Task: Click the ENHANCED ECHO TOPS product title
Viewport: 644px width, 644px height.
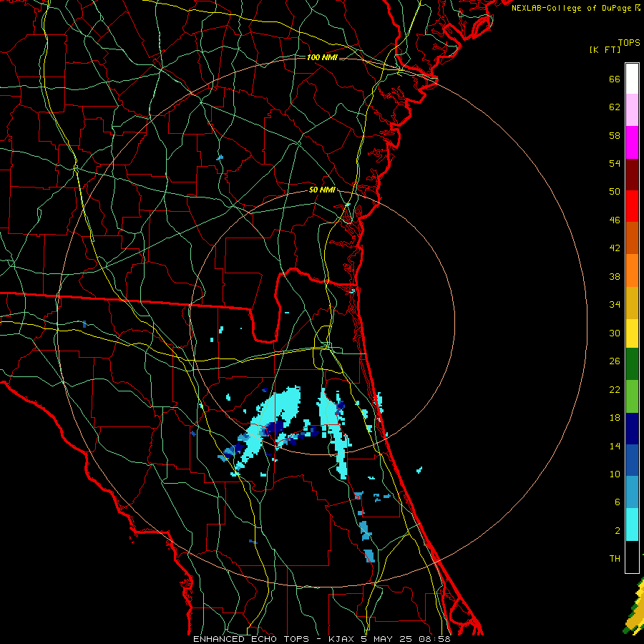Action: coord(251,639)
